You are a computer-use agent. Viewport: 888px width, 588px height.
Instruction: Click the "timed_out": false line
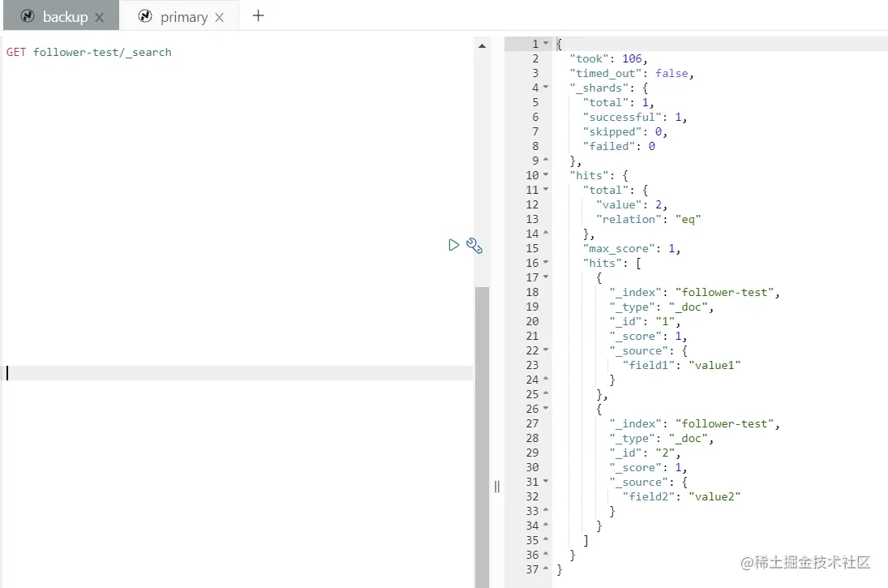(632, 74)
